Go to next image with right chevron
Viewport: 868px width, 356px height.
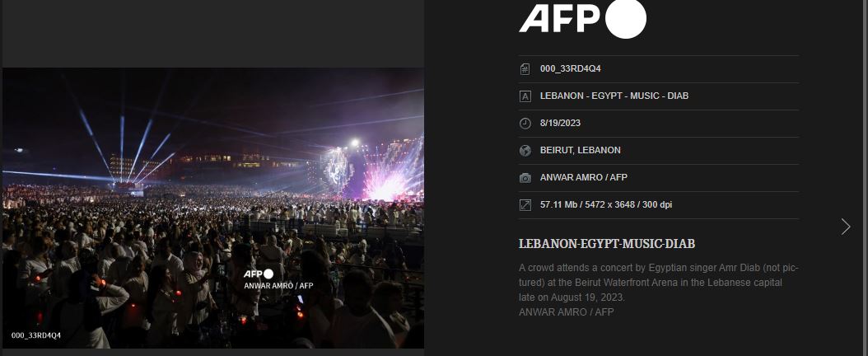[x=845, y=227]
